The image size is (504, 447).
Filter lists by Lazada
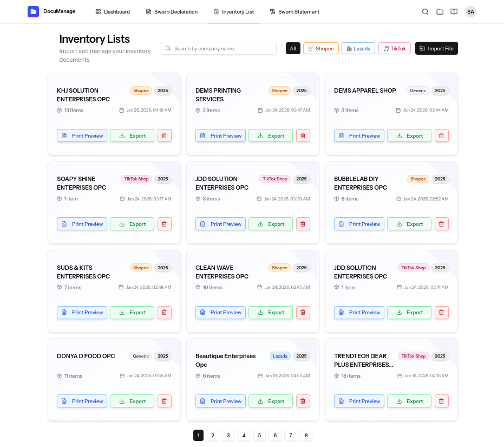pyautogui.click(x=358, y=49)
